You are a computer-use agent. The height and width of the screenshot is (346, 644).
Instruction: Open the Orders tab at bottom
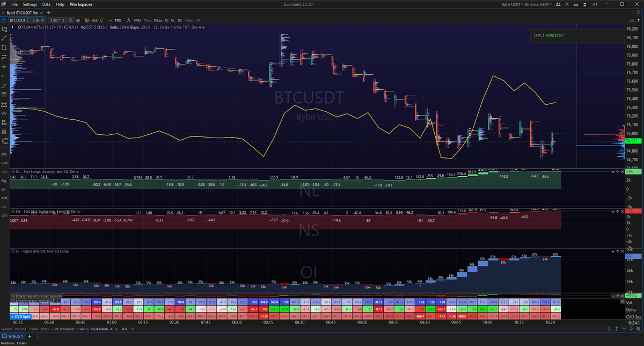[x=21, y=343]
